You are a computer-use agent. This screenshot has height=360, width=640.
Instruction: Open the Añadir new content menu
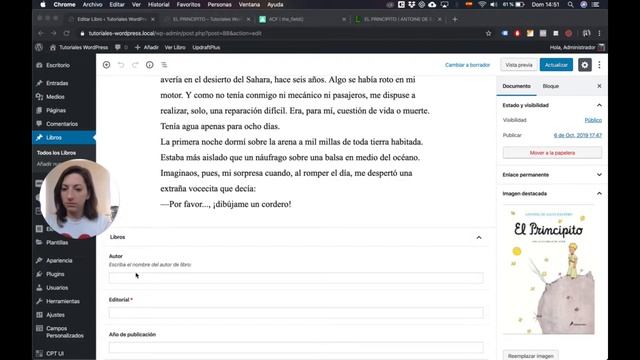pyautogui.click(x=147, y=47)
